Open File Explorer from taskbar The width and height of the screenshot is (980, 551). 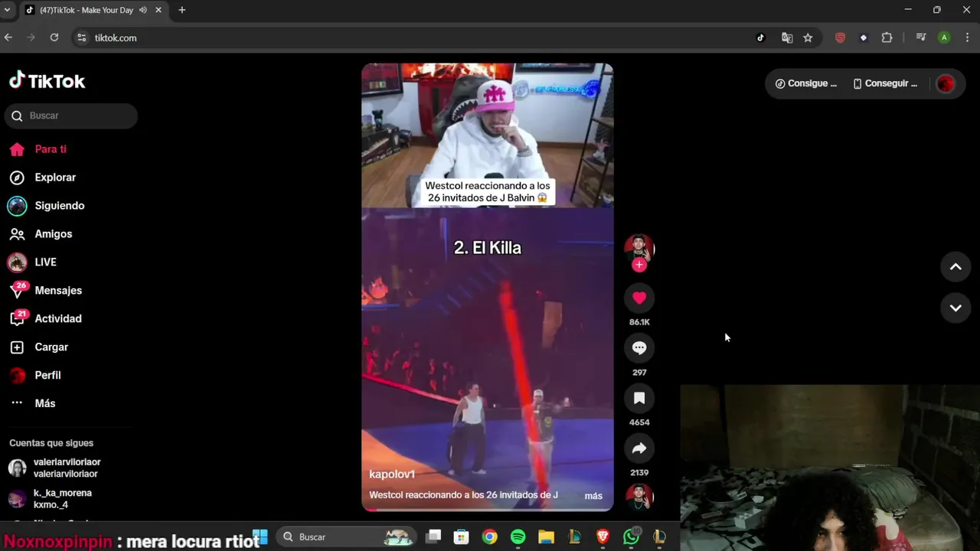tap(546, 537)
